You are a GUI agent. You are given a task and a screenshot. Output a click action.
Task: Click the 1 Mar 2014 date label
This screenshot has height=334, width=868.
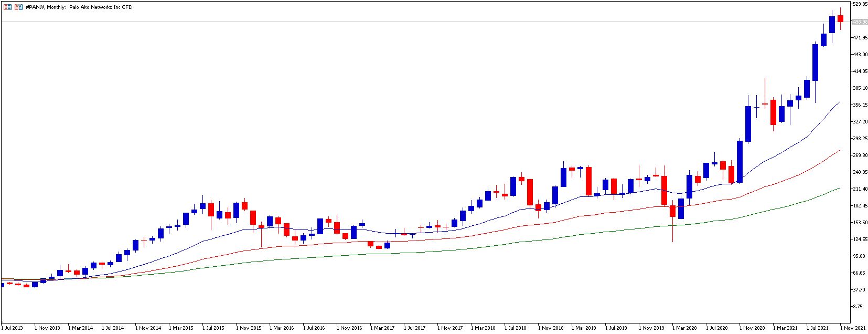80,328
